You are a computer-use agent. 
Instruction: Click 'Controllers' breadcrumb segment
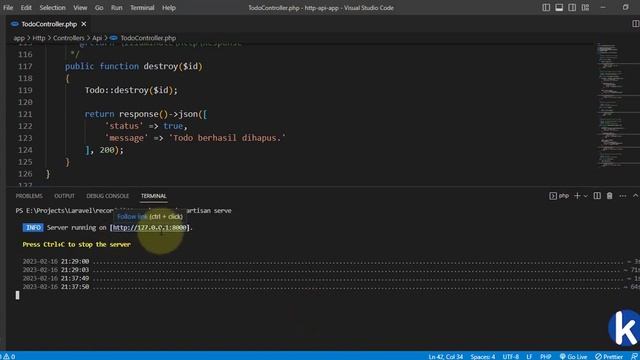(x=69, y=38)
